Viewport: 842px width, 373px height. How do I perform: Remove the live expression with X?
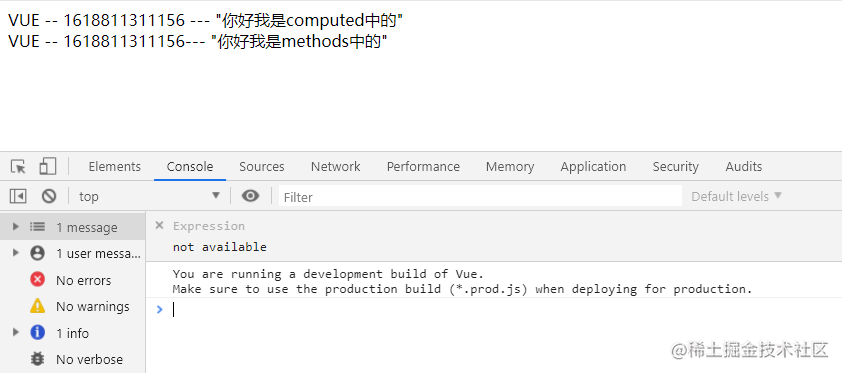tap(159, 225)
